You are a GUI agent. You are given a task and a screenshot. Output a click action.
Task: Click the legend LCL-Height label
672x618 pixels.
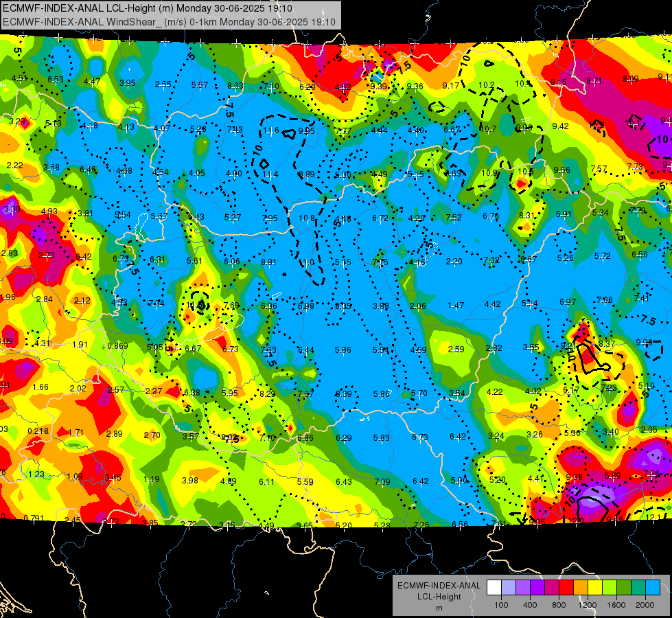click(x=439, y=597)
